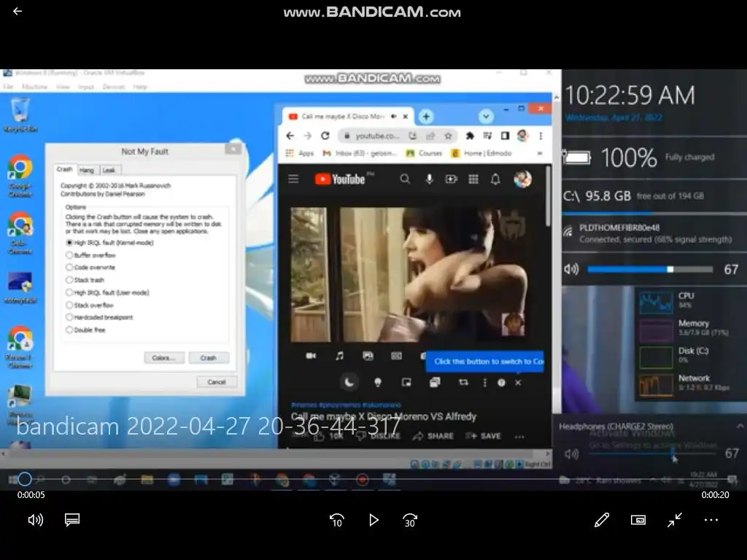This screenshot has height=560, width=747.
Task: Open the Courses bookmark
Action: [425, 153]
